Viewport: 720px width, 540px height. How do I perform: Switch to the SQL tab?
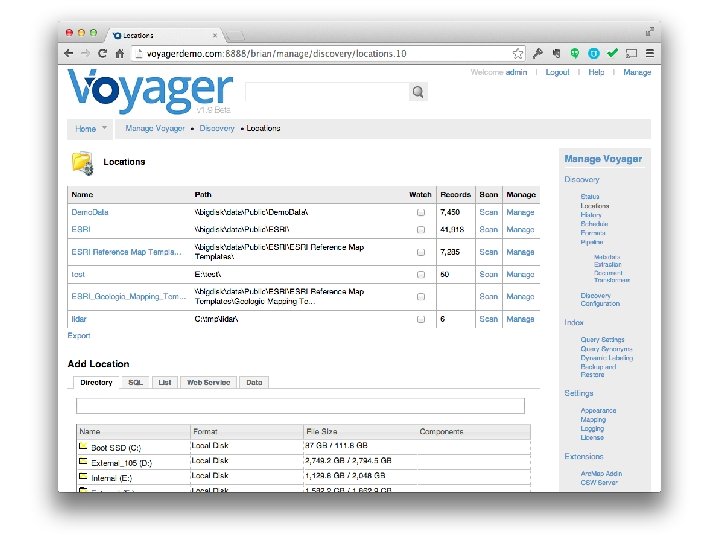(x=135, y=382)
